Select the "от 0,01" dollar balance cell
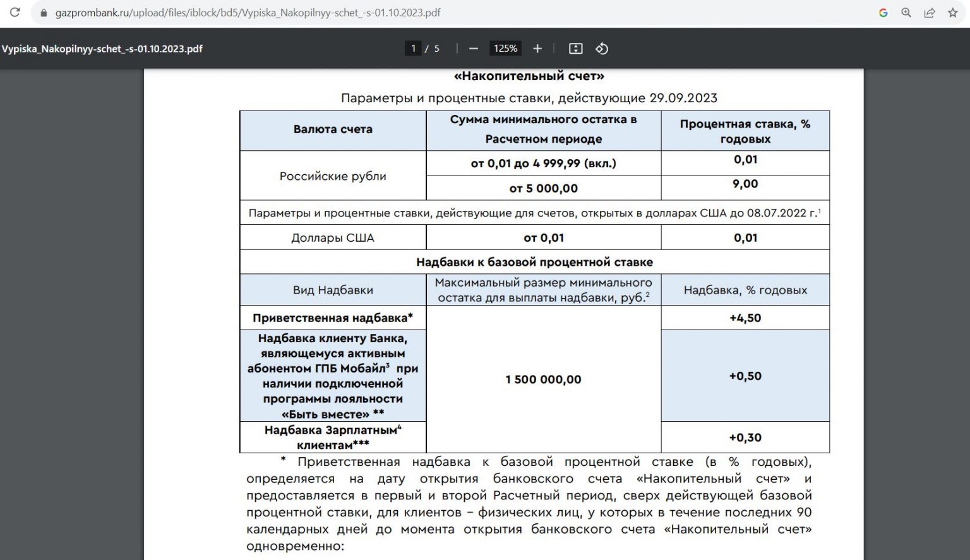970x560 pixels. tap(544, 237)
